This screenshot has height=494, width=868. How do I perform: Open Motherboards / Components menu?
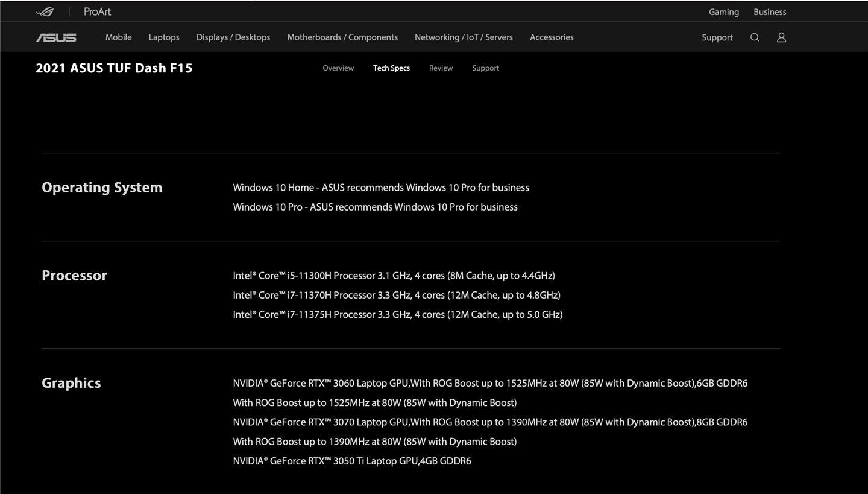tap(342, 37)
